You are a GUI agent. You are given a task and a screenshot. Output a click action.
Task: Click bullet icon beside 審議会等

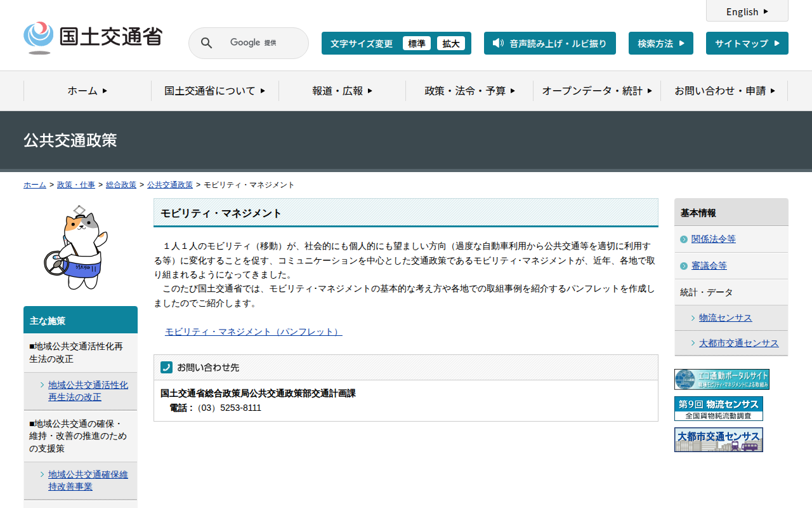click(683, 266)
